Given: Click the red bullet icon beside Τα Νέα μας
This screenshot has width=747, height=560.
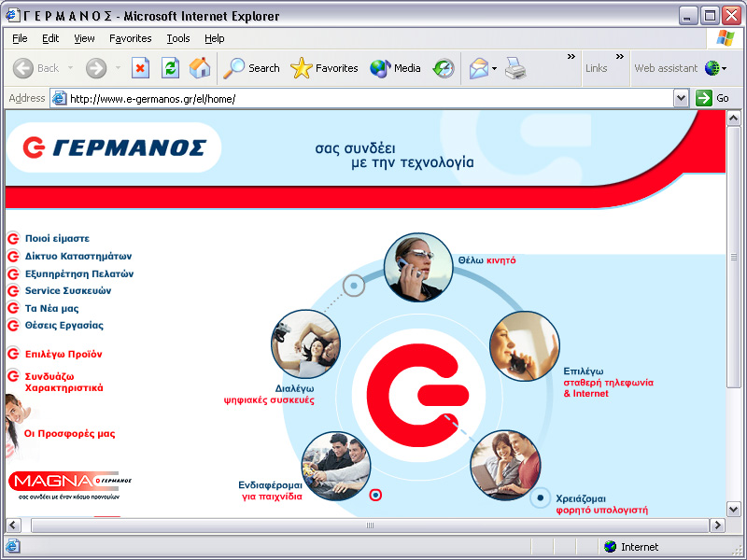Looking at the screenshot, I should point(13,308).
